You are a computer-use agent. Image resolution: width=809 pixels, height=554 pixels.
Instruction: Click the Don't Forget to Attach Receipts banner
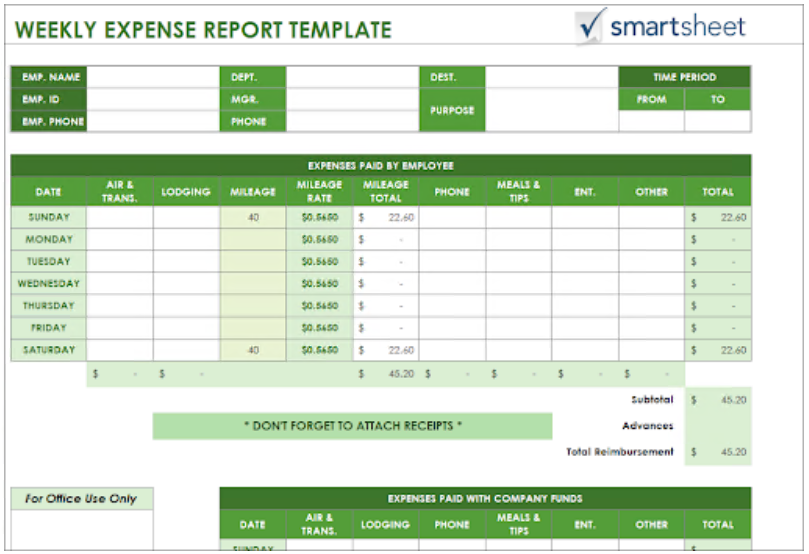(x=352, y=426)
